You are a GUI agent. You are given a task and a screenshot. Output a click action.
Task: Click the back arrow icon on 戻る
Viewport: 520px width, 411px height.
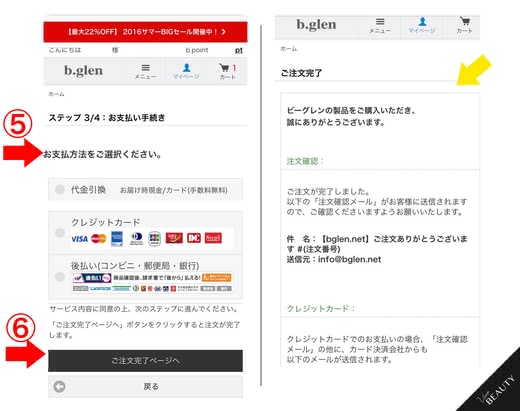(59, 387)
